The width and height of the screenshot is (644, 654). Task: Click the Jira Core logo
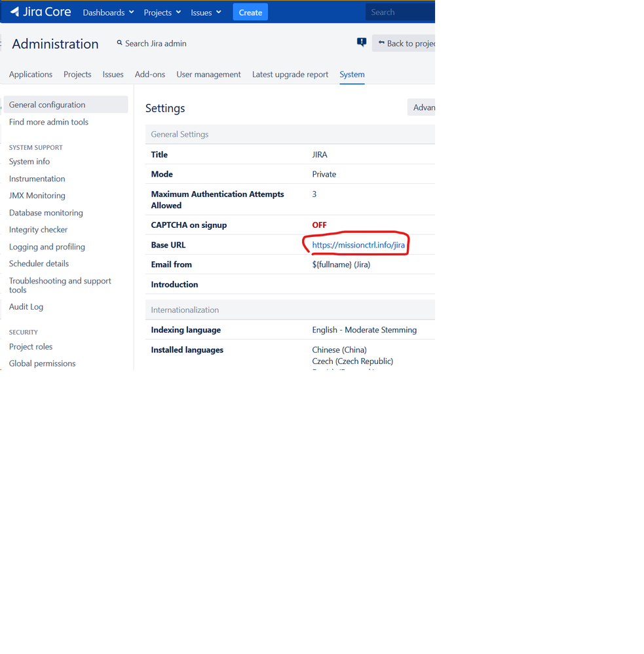click(x=41, y=12)
